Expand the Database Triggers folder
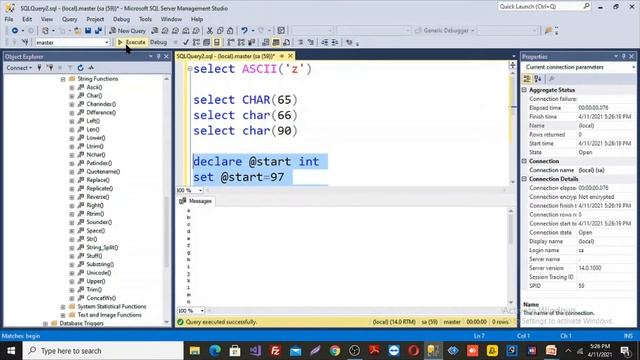The width and height of the screenshot is (640, 360). 45,323
